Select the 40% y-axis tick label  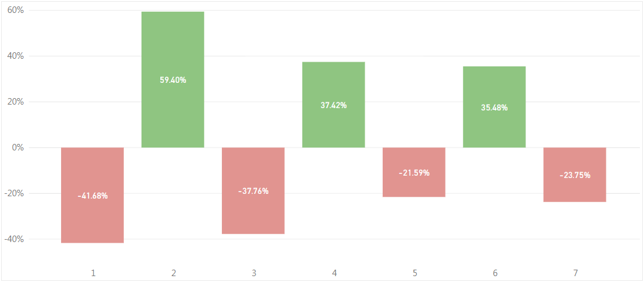coord(15,56)
